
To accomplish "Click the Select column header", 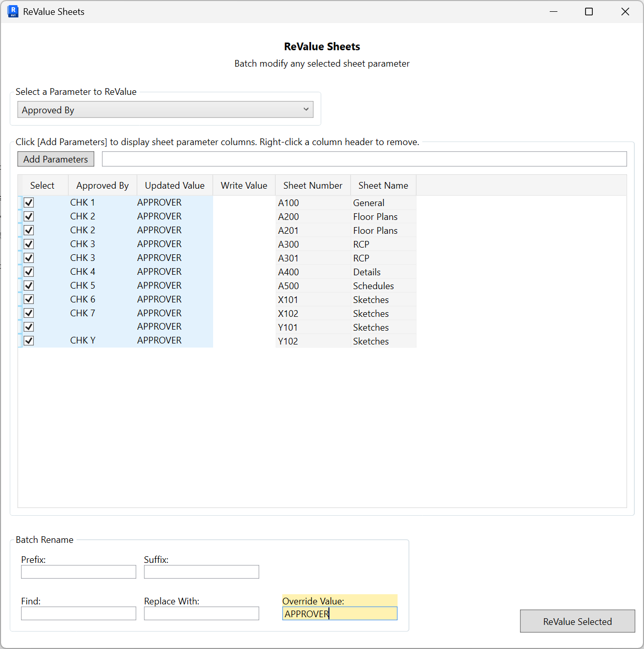I will (x=43, y=185).
